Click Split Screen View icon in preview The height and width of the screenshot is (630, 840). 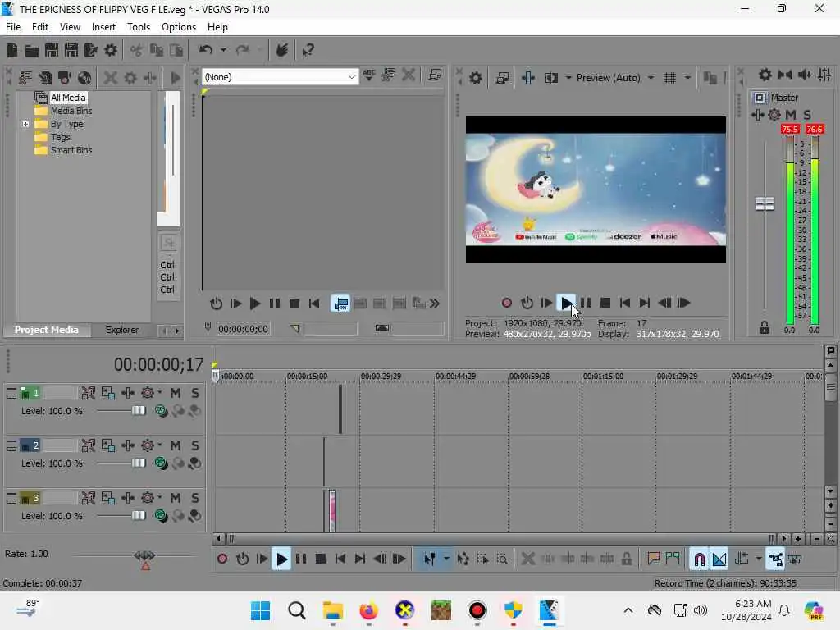point(550,78)
